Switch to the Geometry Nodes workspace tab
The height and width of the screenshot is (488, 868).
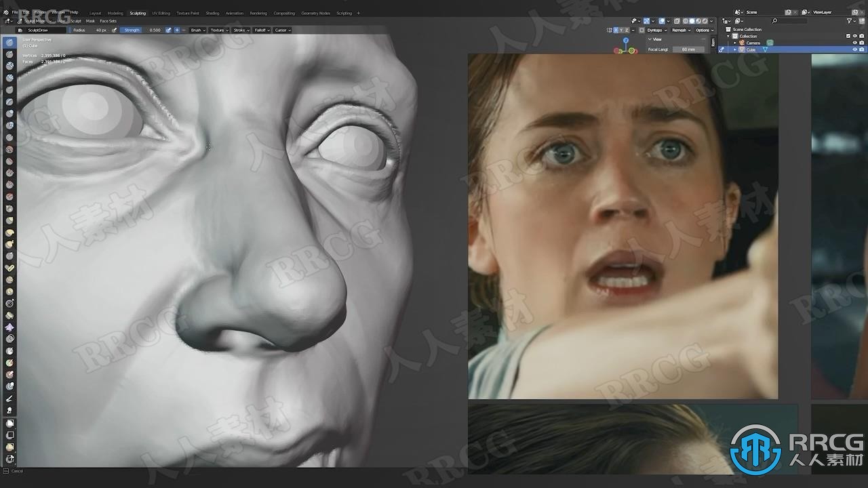point(315,13)
